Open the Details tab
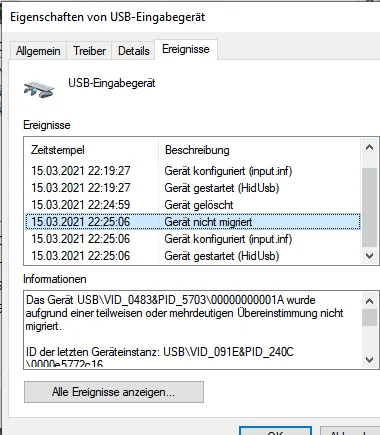Screen dimensions: 380x435 pyautogui.click(x=133, y=51)
